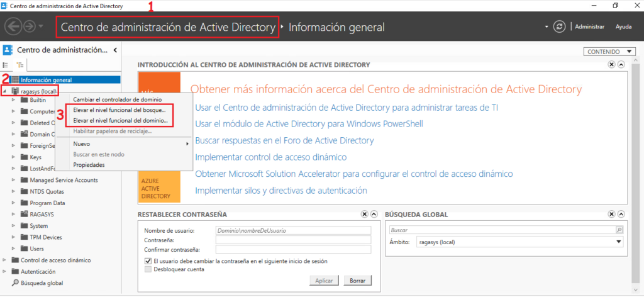Viewport: 644px width, 297px height.
Task: Expand the Autenticación tree node
Action: [6, 272]
